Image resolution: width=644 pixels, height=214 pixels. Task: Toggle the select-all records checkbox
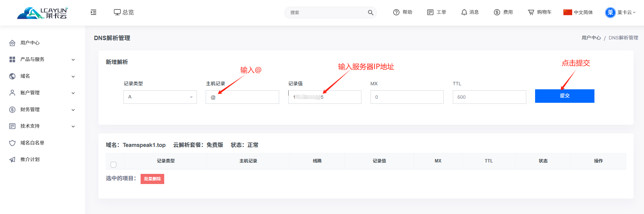(x=114, y=164)
